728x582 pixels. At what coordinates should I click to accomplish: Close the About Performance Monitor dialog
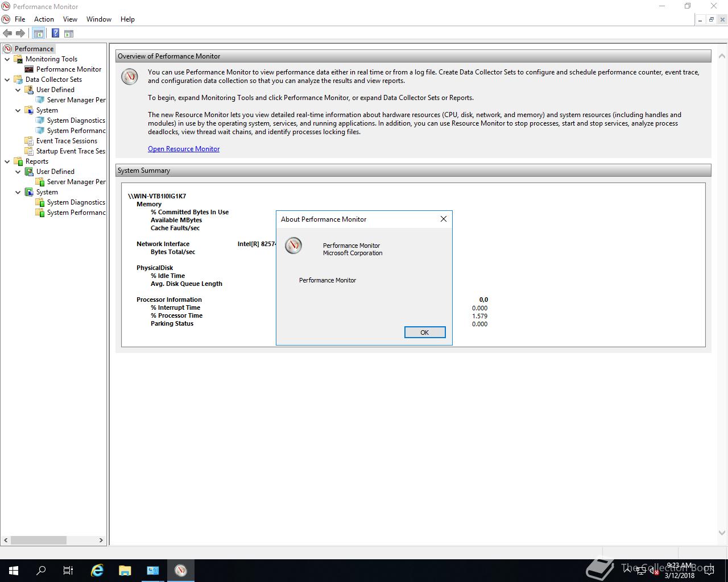[x=444, y=219]
